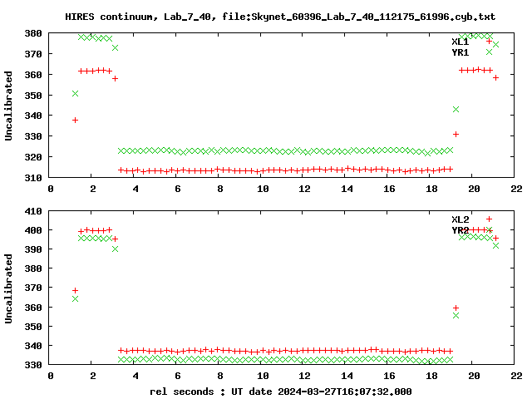Image resolution: width=532 pixels, height=399 pixels.
Task: Click the x-axis tick 22 below the bottom plot
Action: tap(516, 376)
